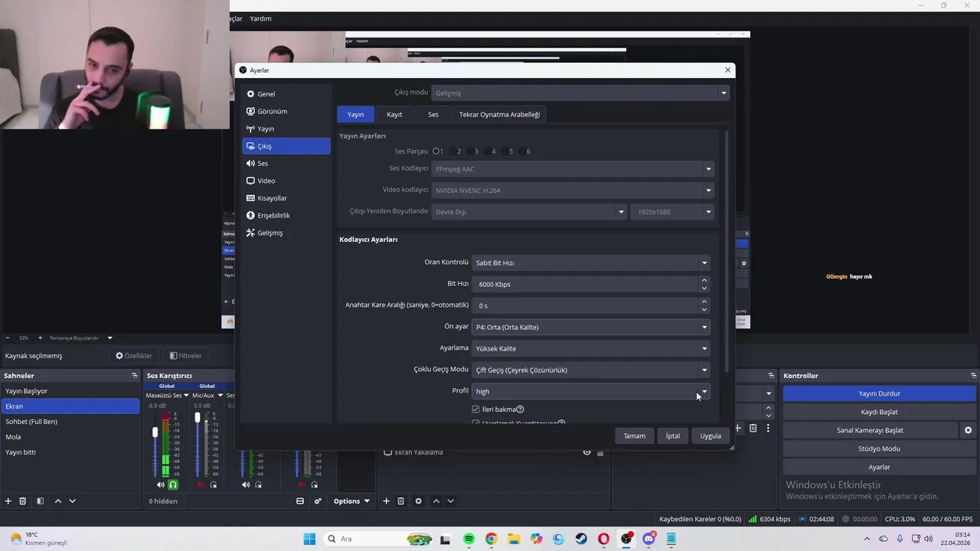Open the Çoklu Geçiş Modu dropdown

pyautogui.click(x=590, y=370)
